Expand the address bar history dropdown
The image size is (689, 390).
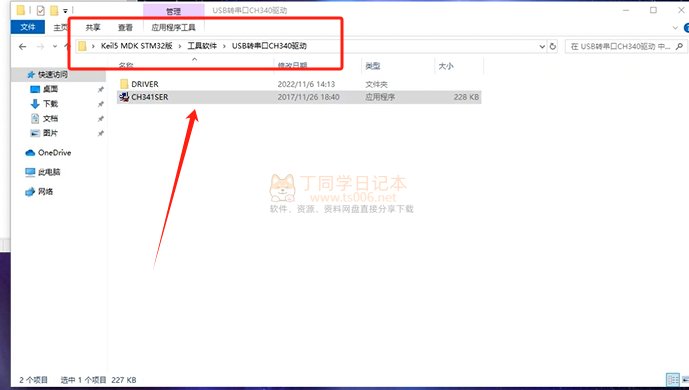coord(542,46)
